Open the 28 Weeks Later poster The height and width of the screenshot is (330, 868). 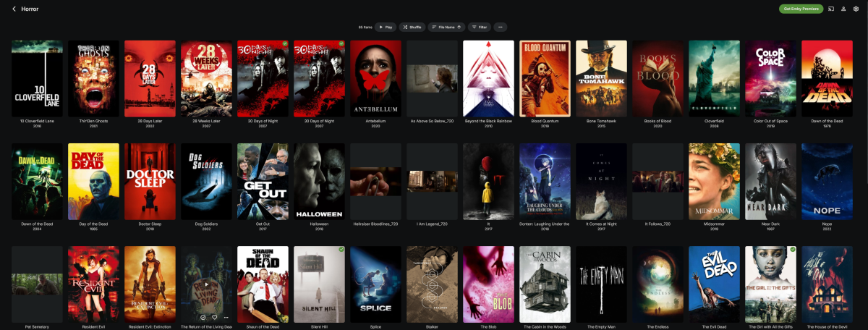point(206,78)
